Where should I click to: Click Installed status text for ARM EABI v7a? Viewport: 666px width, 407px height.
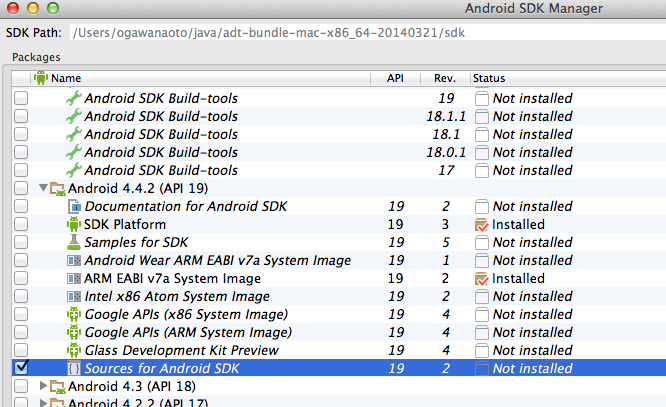click(518, 278)
